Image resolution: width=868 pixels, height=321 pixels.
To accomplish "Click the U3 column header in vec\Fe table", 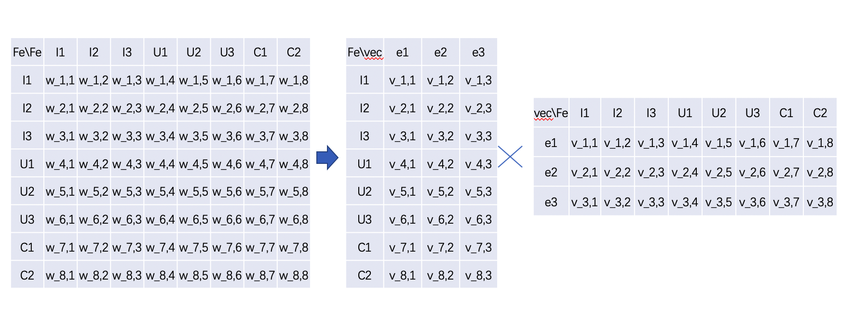I will tap(752, 113).
